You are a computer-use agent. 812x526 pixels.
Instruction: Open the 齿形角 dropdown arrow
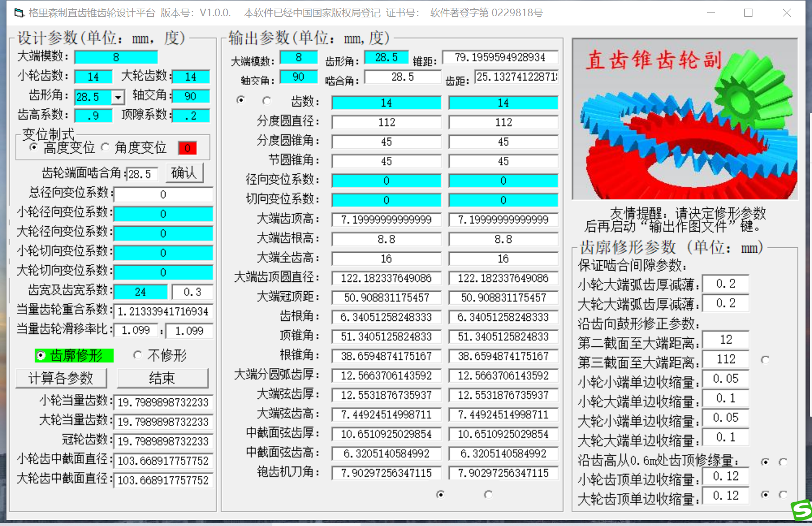pos(118,97)
